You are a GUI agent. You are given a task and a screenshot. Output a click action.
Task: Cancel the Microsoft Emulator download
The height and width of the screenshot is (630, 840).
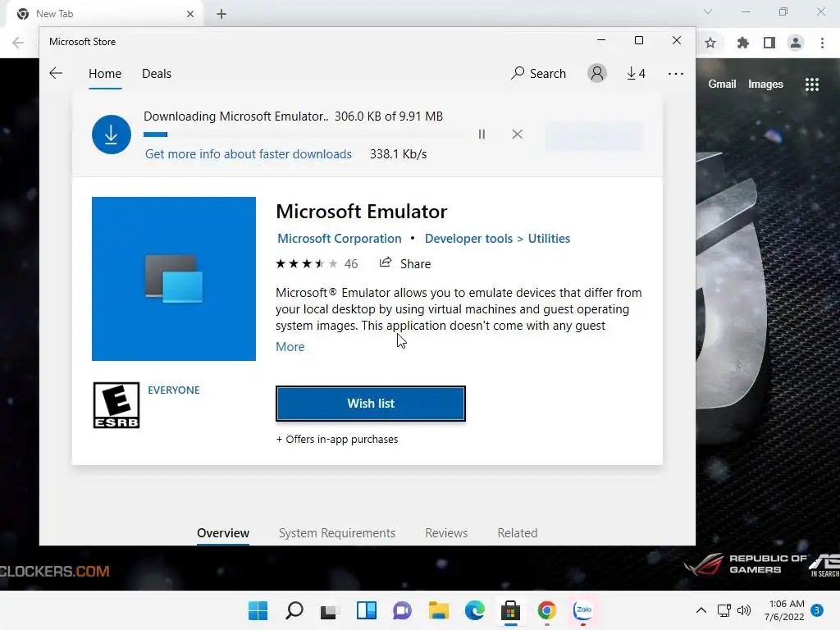coord(517,135)
